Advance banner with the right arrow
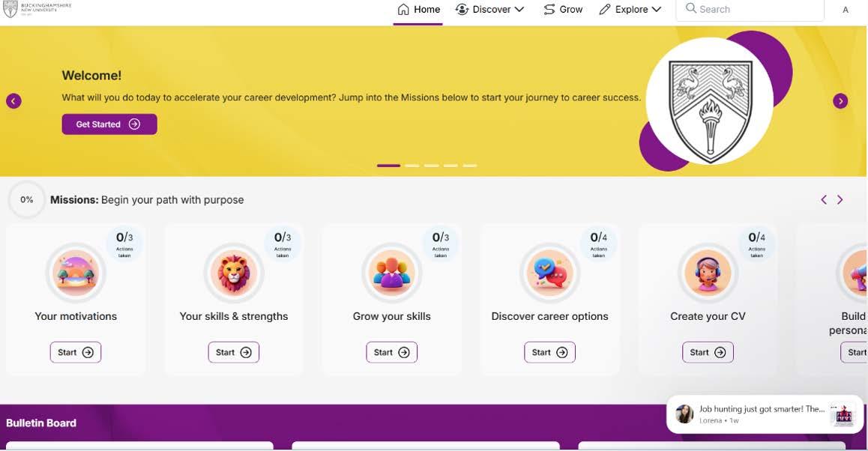Viewport: 868px width, 451px height. [840, 101]
